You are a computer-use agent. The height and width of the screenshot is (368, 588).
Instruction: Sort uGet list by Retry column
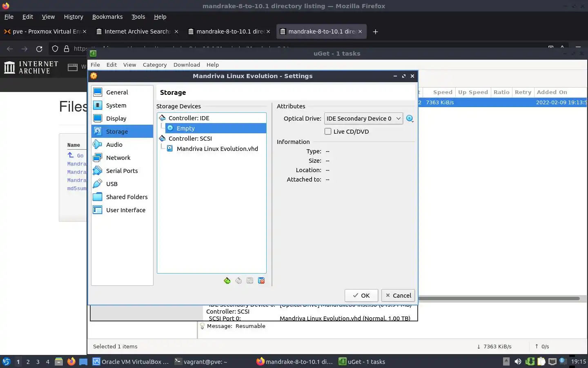click(x=523, y=92)
